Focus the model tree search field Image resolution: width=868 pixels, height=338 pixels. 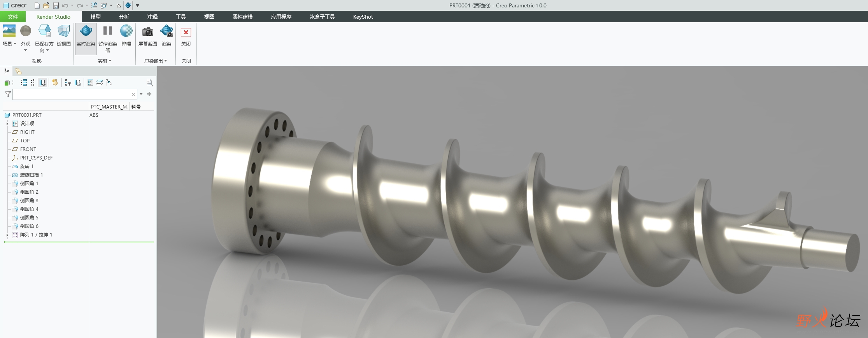75,94
